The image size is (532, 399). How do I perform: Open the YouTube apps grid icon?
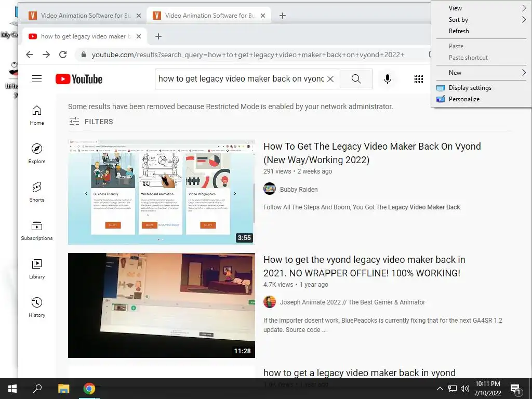pyautogui.click(x=419, y=79)
